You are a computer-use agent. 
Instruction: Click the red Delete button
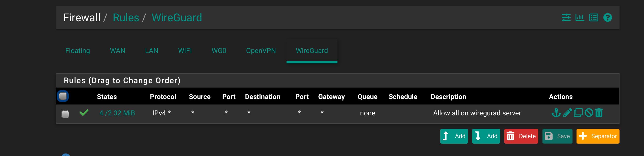[521, 136]
